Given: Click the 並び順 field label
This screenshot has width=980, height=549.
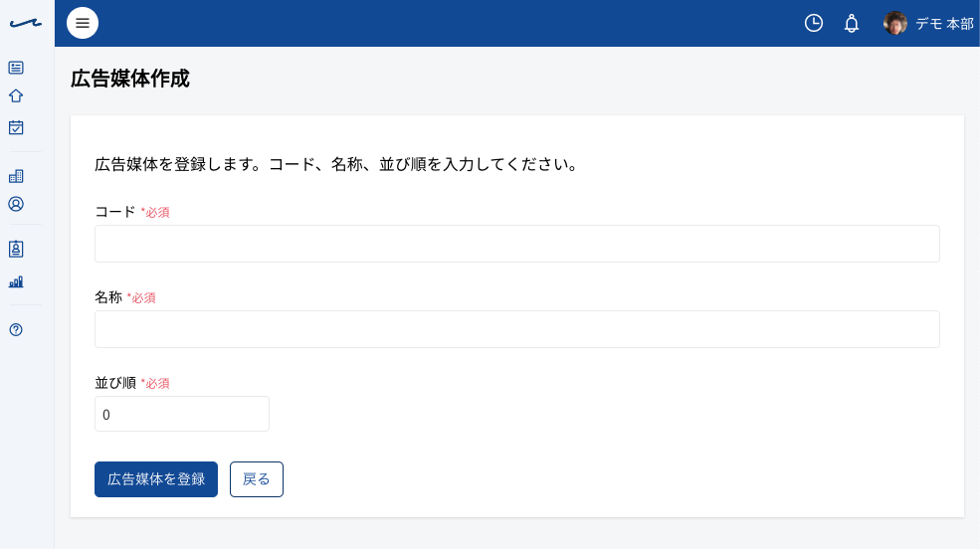Looking at the screenshot, I should pyautogui.click(x=115, y=383).
